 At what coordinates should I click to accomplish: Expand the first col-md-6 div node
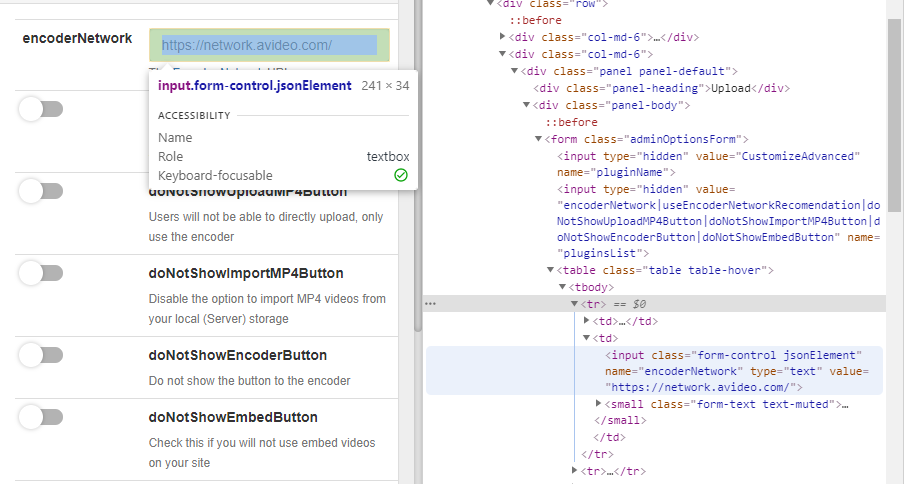click(502, 37)
